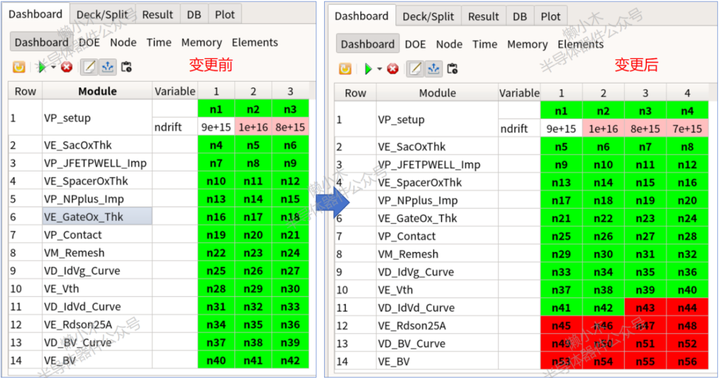Click ndrift value 1e+16 in left table
This screenshot has height=378, width=720.
pos(253,127)
